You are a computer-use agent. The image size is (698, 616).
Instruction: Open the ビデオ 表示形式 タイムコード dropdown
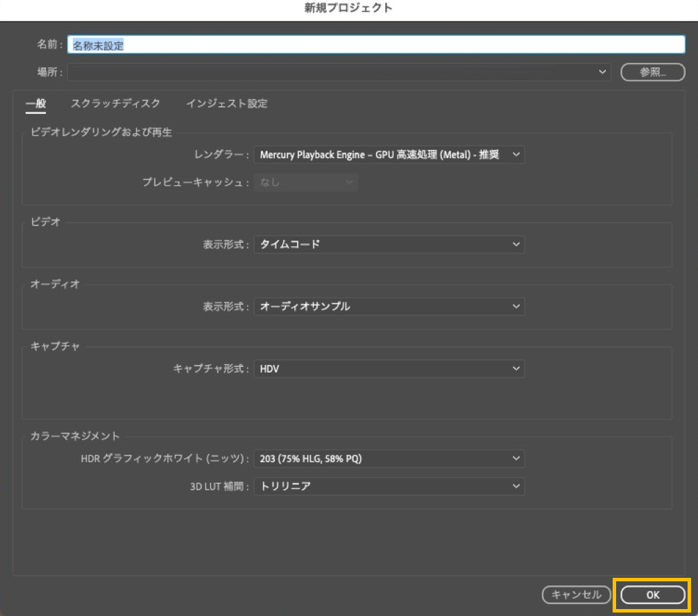point(389,244)
